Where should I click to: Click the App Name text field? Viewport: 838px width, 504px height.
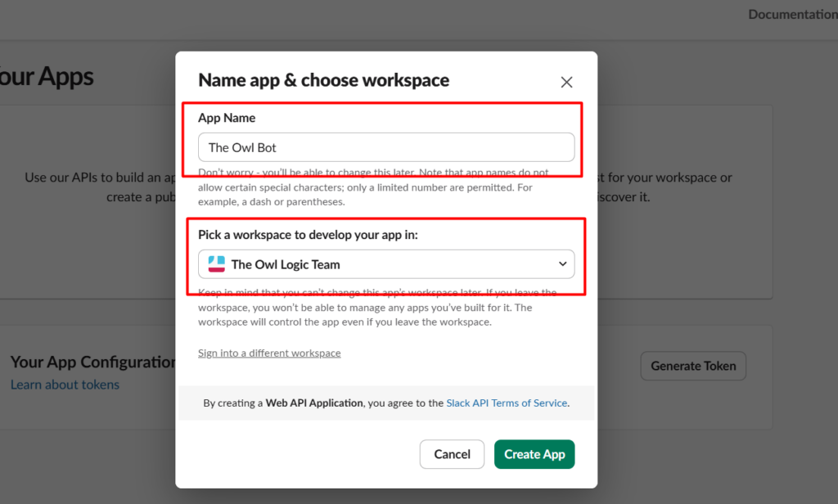(x=385, y=147)
